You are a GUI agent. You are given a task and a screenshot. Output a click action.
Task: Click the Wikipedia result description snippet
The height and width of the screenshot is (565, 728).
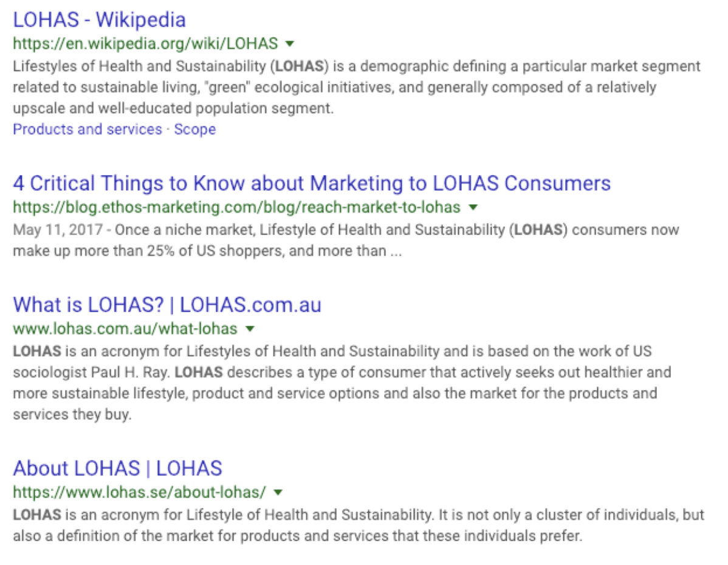pyautogui.click(x=357, y=87)
